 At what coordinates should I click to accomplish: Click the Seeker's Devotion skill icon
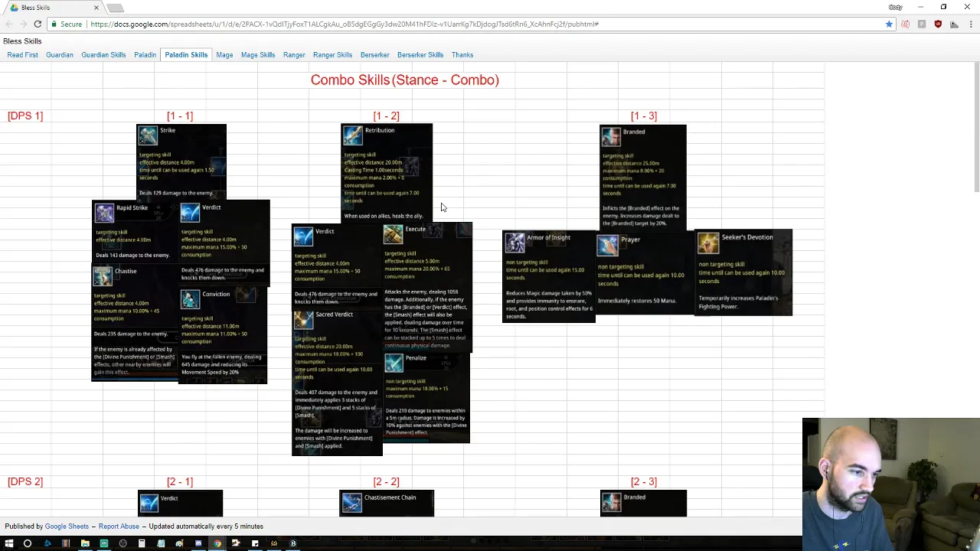click(708, 243)
